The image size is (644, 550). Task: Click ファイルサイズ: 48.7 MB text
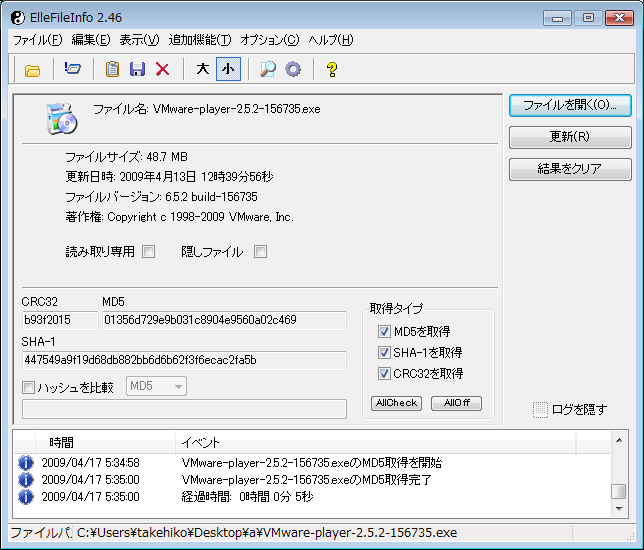pos(126,156)
